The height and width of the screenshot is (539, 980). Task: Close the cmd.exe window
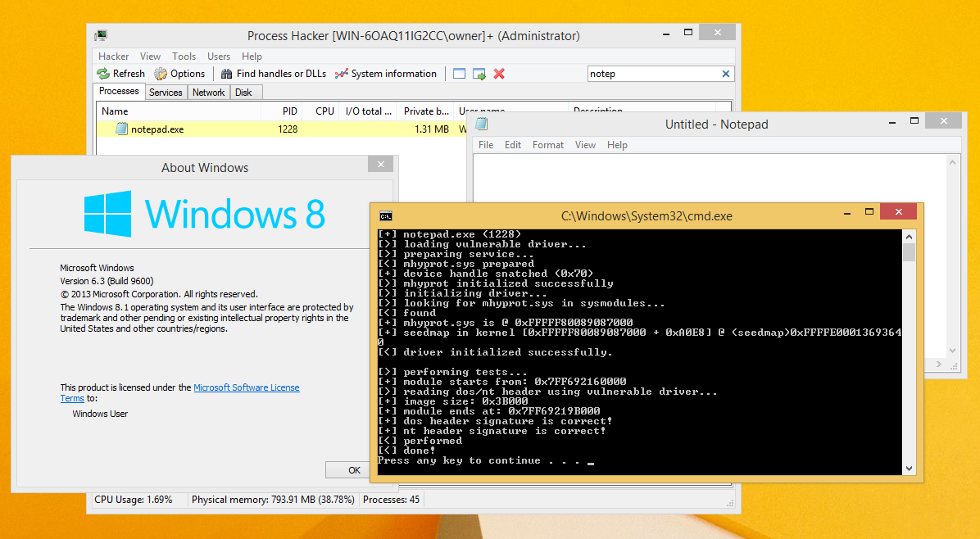coord(898,211)
